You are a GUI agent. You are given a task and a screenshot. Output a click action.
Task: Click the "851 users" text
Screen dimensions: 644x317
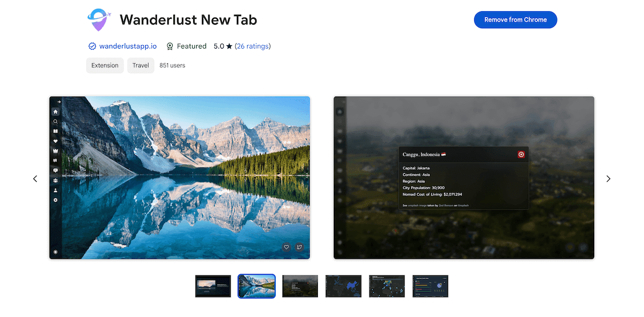172,66
